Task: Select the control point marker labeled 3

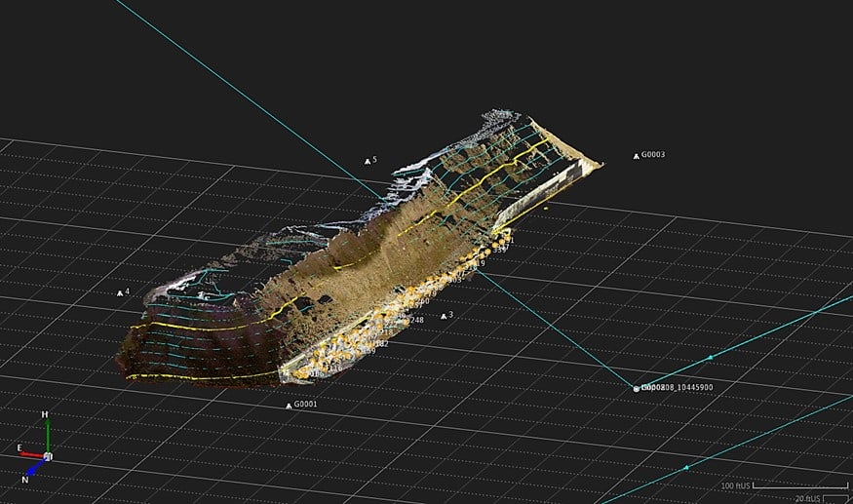Action: [x=444, y=316]
